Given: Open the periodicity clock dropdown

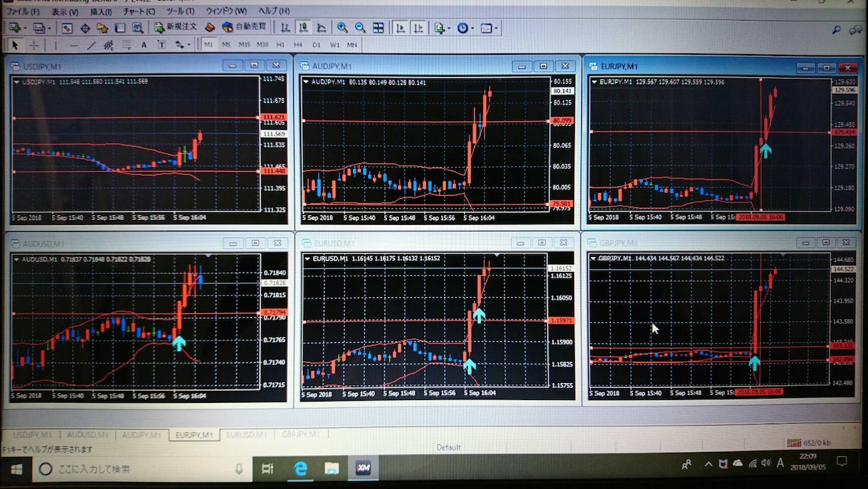Looking at the screenshot, I should tap(472, 28).
